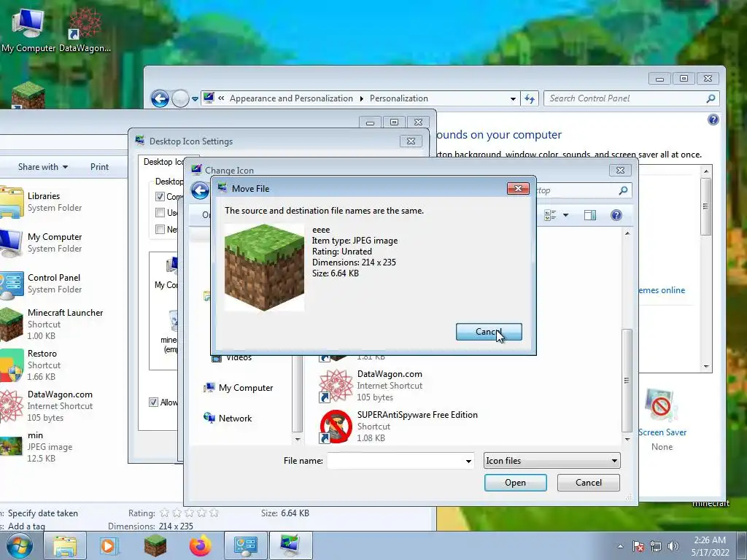747x560 pixels.
Task: Select Videos in navigation pane
Action: click(x=232, y=357)
